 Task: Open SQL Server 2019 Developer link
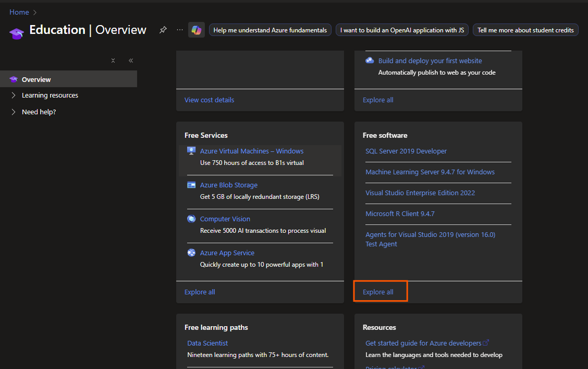(406, 151)
